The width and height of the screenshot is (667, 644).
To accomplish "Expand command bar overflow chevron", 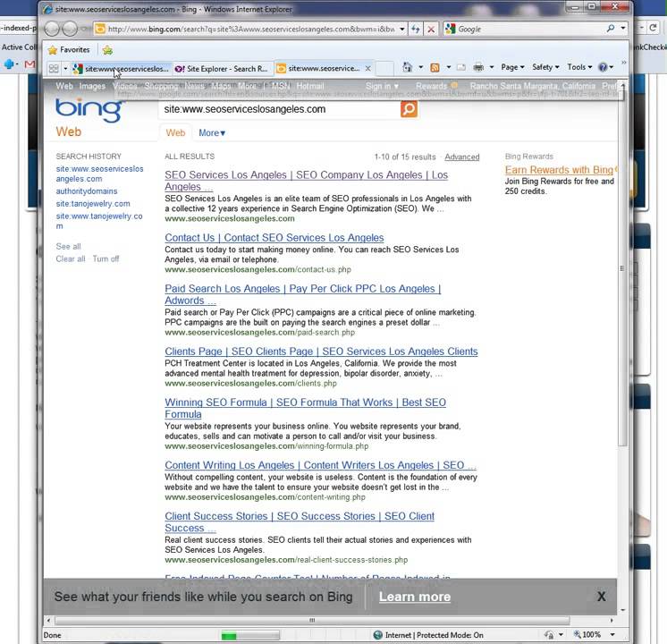I will (623, 63).
